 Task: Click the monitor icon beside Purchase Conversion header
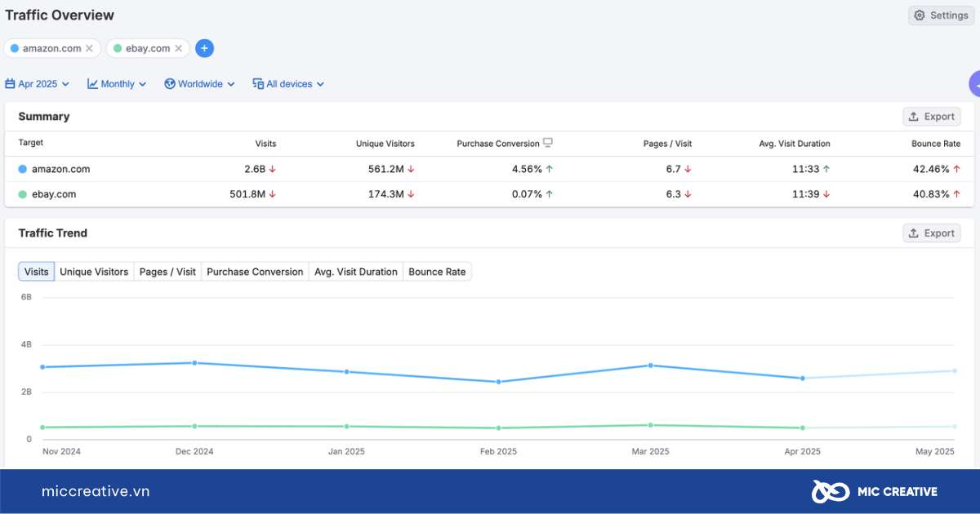click(x=548, y=143)
